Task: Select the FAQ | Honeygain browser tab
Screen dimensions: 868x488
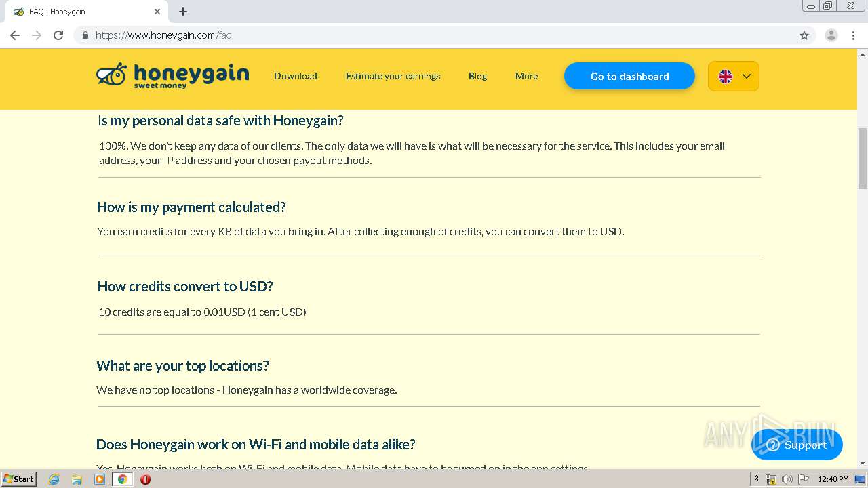Action: click(x=86, y=12)
